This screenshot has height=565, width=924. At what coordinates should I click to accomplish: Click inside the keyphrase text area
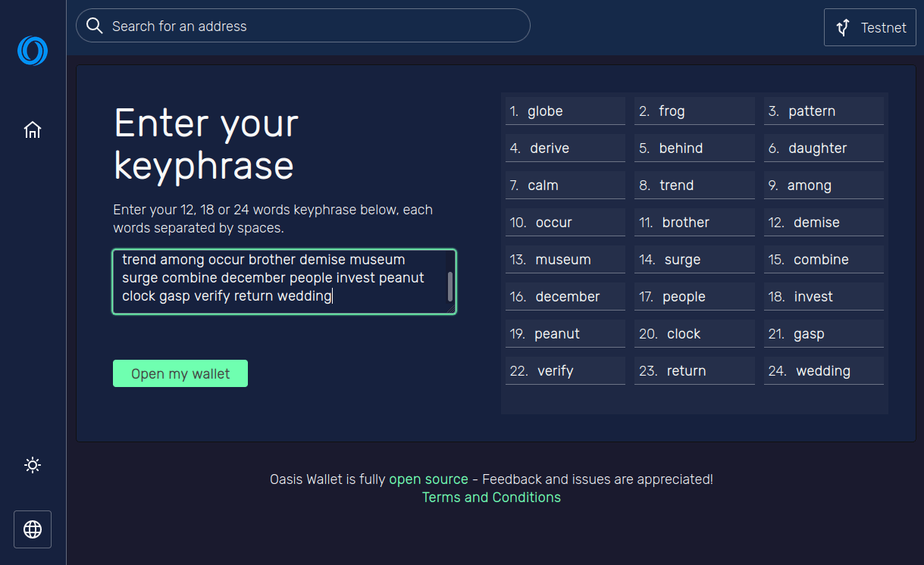(x=284, y=282)
